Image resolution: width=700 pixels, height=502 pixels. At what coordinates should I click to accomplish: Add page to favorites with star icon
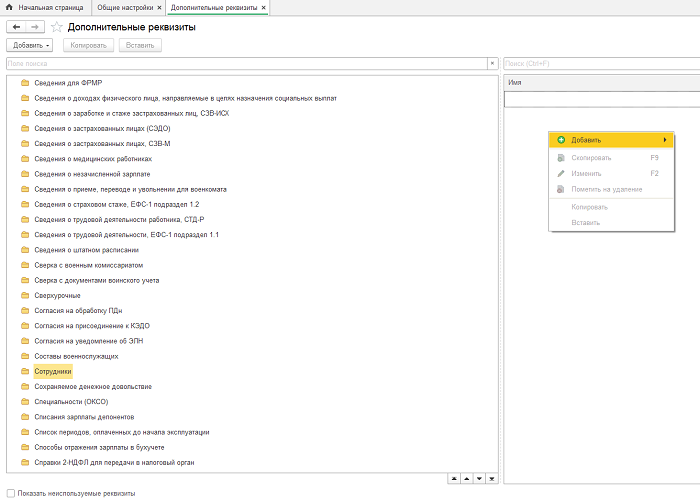tap(56, 27)
